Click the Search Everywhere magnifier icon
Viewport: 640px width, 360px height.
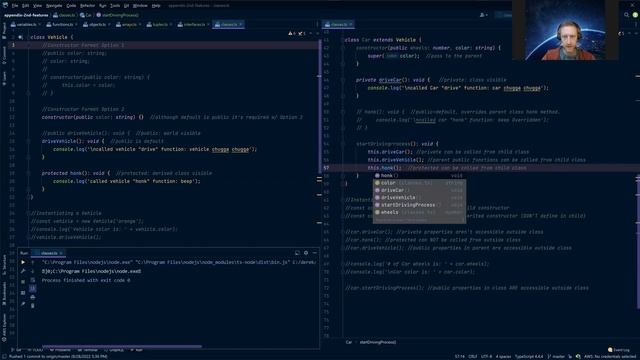coord(627,15)
